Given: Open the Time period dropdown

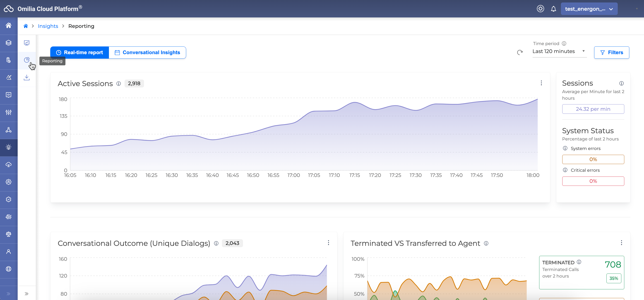Looking at the screenshot, I should tap(559, 51).
